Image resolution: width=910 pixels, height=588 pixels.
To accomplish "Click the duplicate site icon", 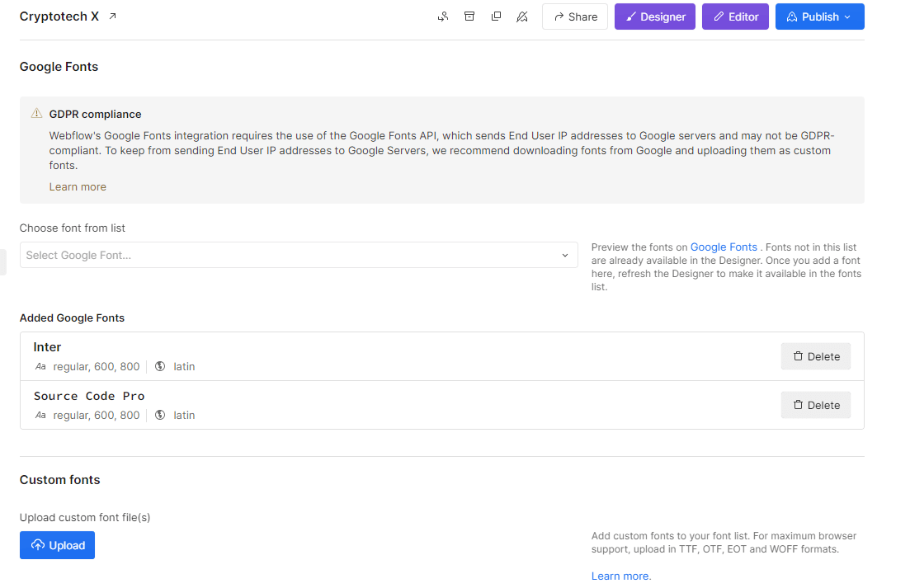I will coord(496,16).
